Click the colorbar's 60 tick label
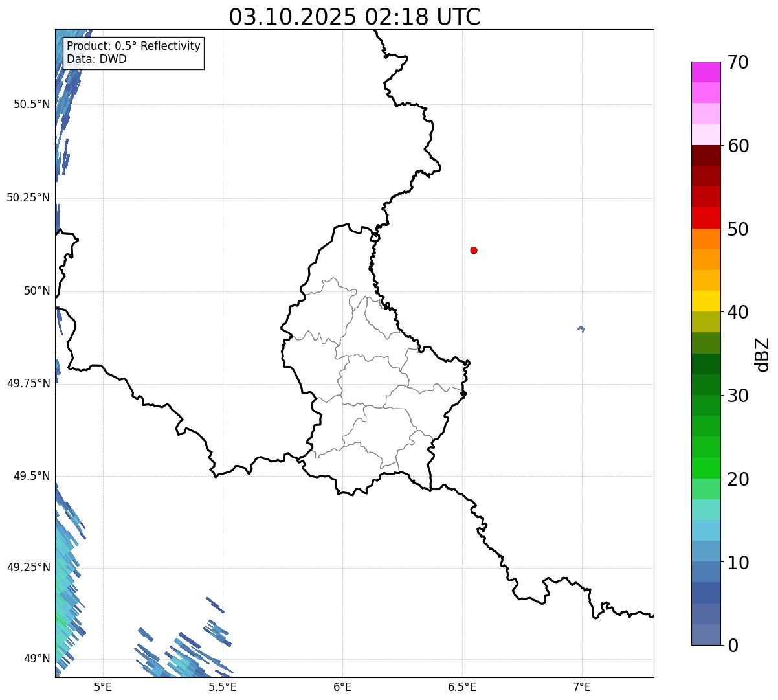 [x=738, y=146]
